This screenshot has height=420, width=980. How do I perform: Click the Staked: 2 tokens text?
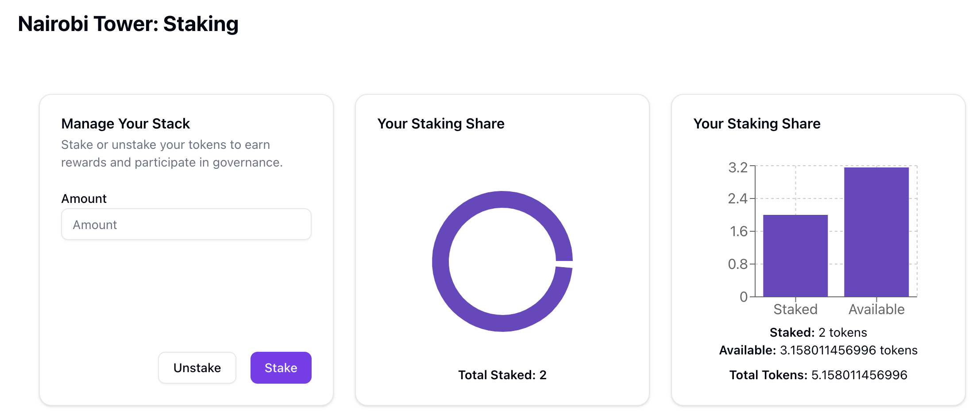(818, 333)
